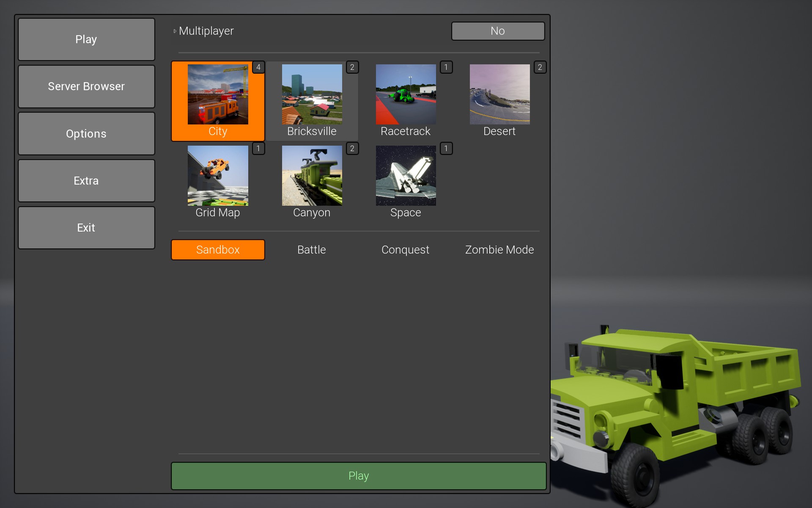This screenshot has width=812, height=508.
Task: Pick the Space map thumbnail
Action: click(x=406, y=176)
